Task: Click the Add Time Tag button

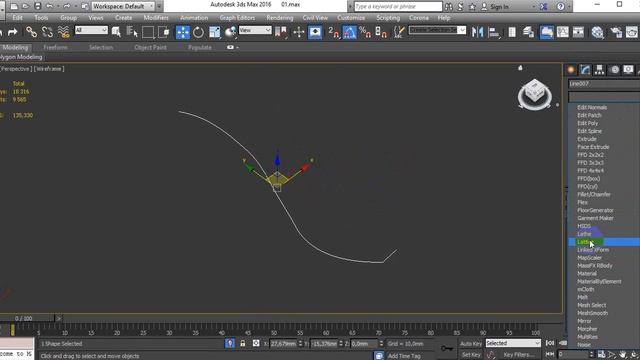Action: (404, 356)
